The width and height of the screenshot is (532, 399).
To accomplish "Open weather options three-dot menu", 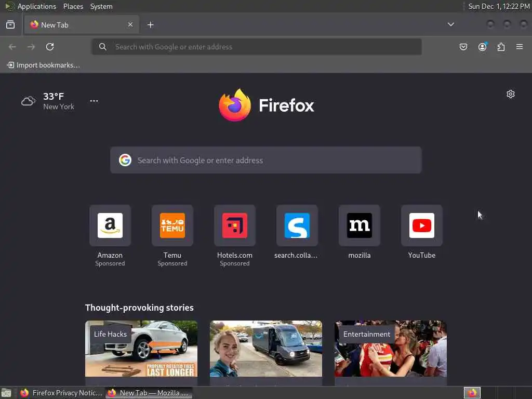I will pyautogui.click(x=94, y=101).
